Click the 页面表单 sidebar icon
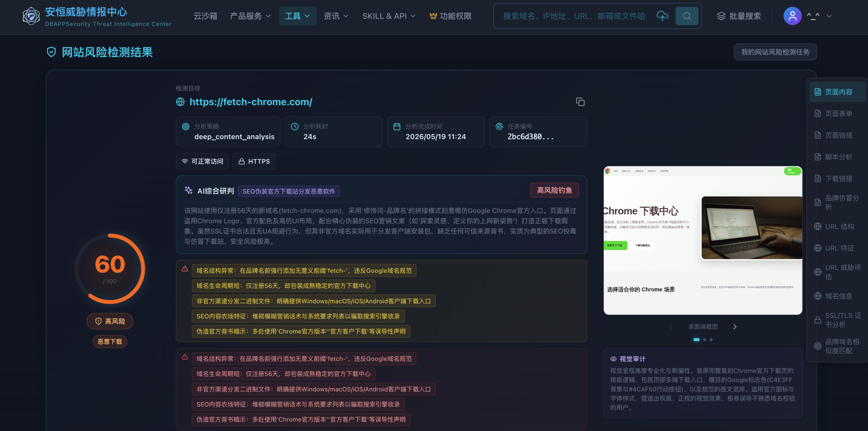This screenshot has height=431, width=868. click(x=818, y=114)
